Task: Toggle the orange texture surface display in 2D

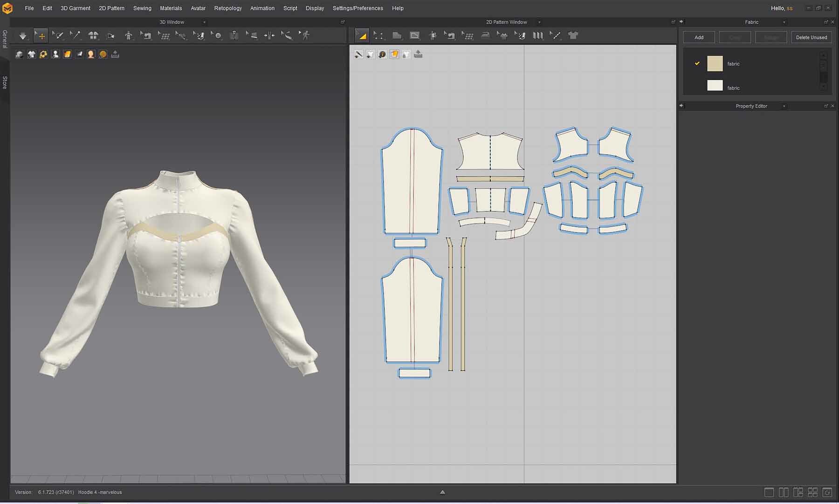Action: (x=394, y=54)
